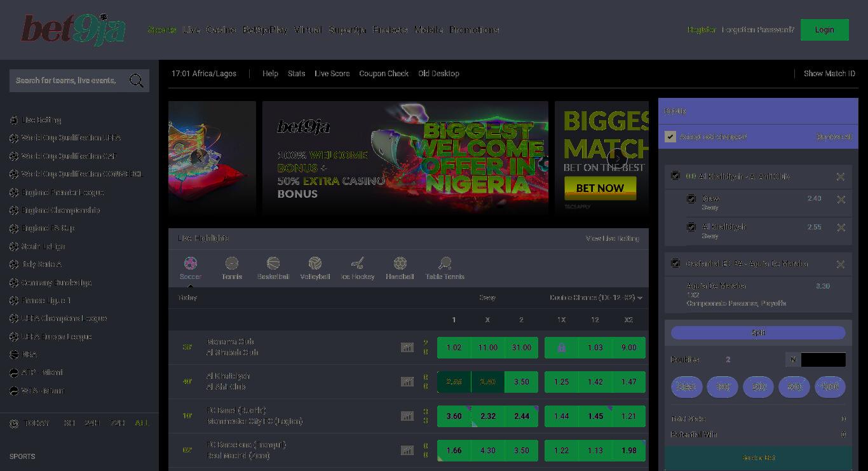Remove the Draw 2.40 selection from betslip
Viewport: 868px width, 471px height.
coord(841,200)
